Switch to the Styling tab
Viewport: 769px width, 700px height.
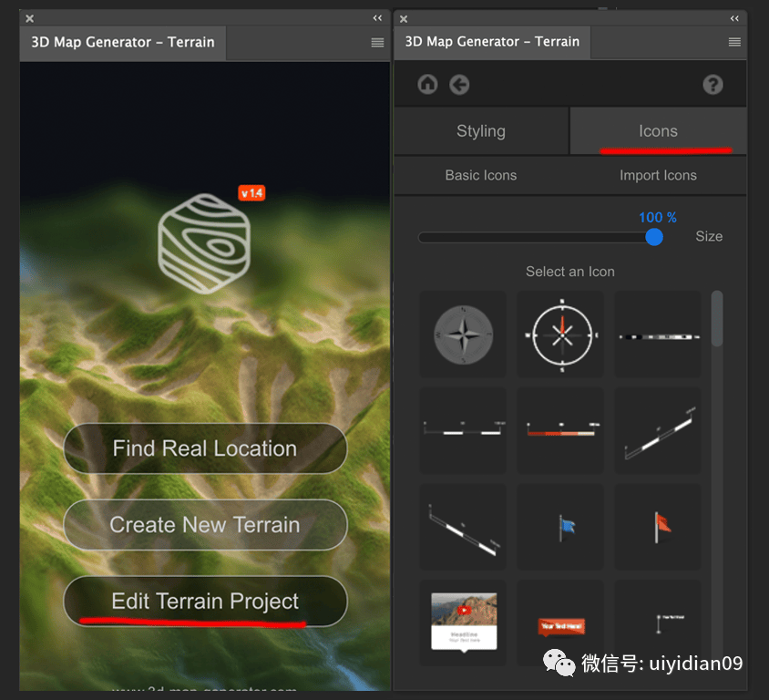[481, 131]
